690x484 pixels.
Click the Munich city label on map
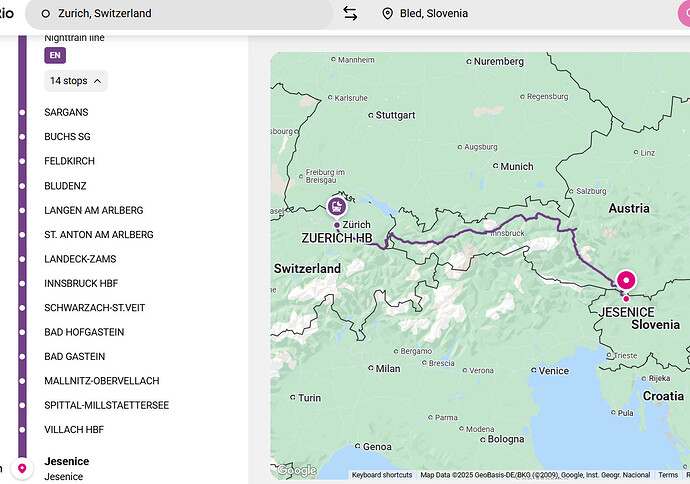pyautogui.click(x=517, y=166)
